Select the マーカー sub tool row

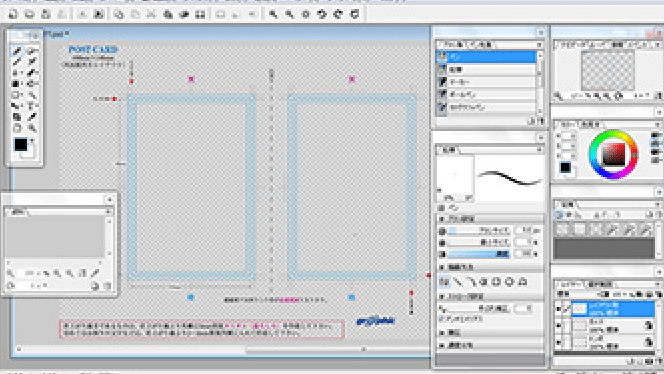point(486,82)
